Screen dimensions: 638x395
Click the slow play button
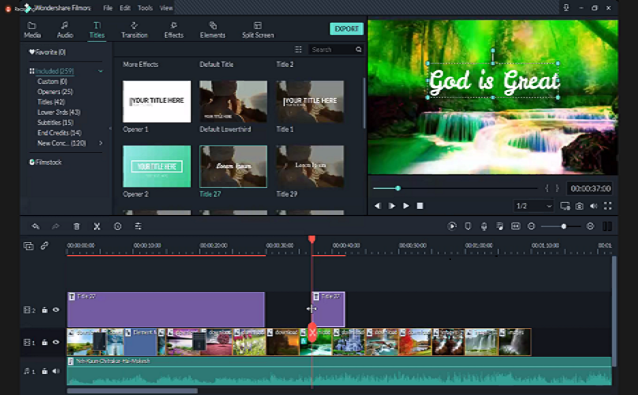[391, 206]
